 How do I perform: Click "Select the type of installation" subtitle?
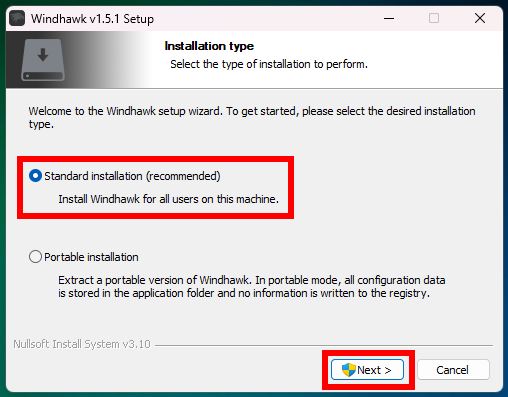(269, 64)
